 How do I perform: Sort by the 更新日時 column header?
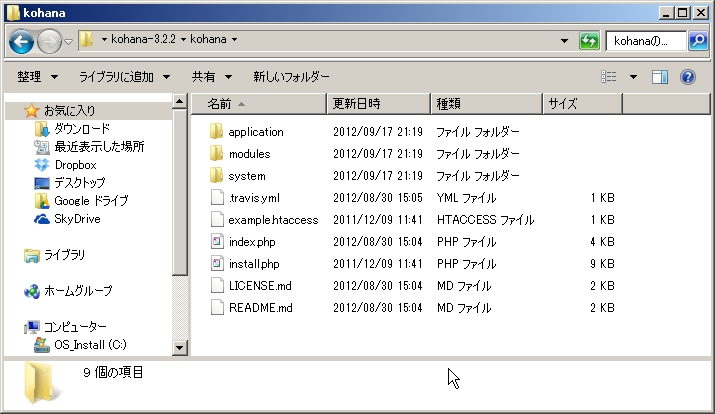click(x=378, y=104)
